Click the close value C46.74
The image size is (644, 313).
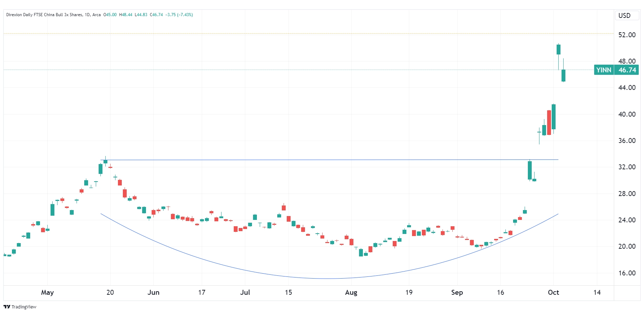[156, 15]
